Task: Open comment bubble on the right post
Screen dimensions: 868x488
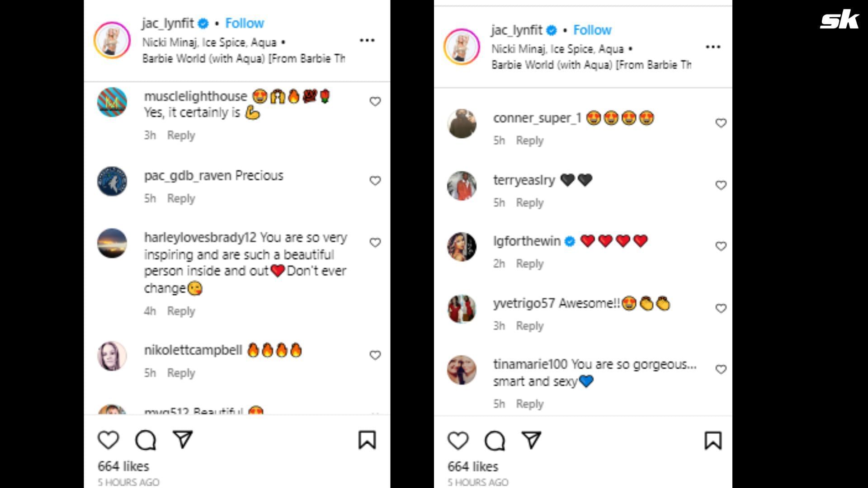Action: [495, 441]
